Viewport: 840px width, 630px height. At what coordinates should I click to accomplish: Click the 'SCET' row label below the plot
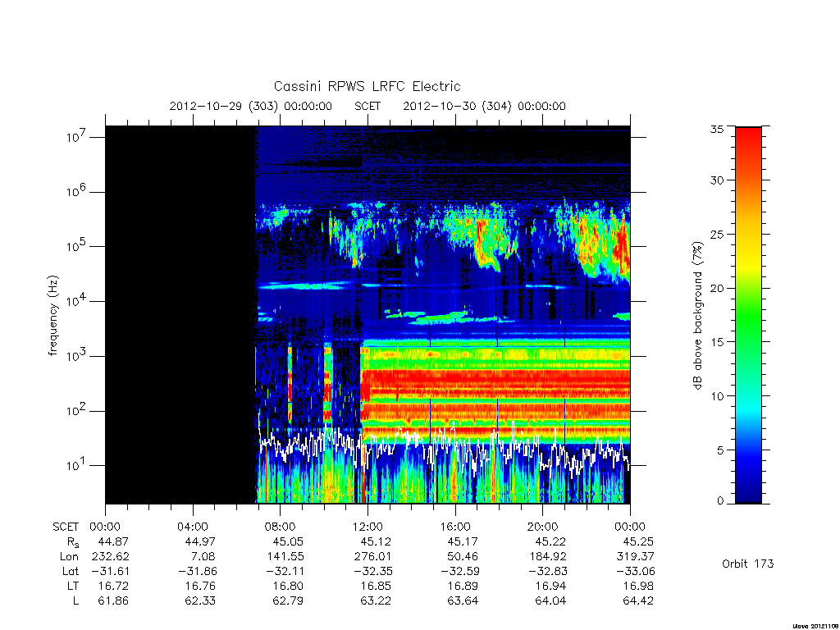[66, 527]
